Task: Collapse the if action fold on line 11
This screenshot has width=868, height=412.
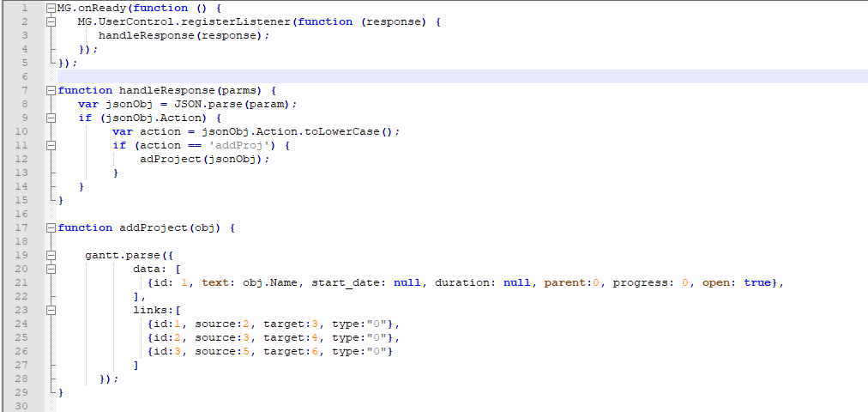Action: coord(51,145)
